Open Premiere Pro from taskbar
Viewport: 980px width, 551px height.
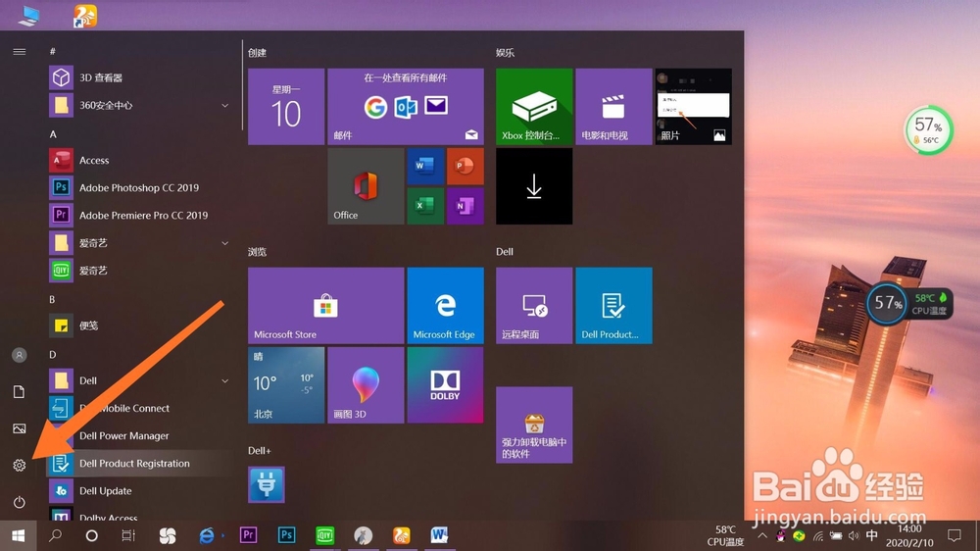pos(248,535)
